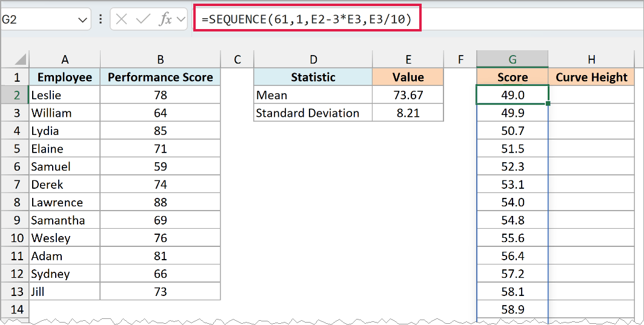The height and width of the screenshot is (325, 644).
Task: Click the Cancel (X) icon in formula bar
Action: pyautogui.click(x=121, y=19)
